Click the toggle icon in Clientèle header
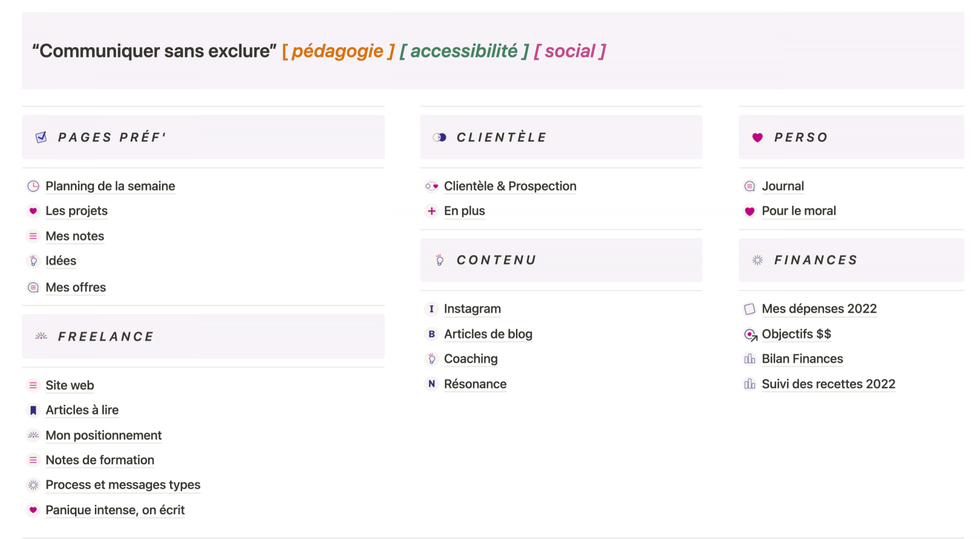Screen dimensions: 980x539 click(x=439, y=137)
